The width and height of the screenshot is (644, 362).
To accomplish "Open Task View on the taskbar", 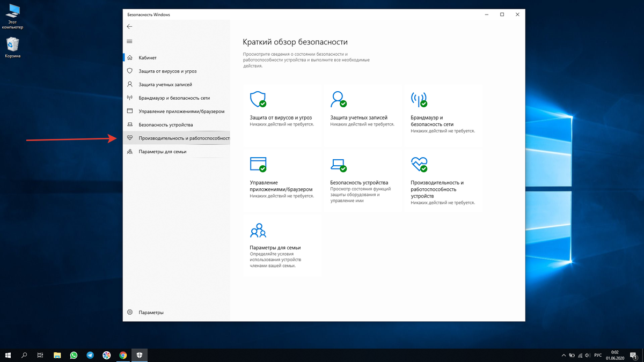I will point(40,355).
